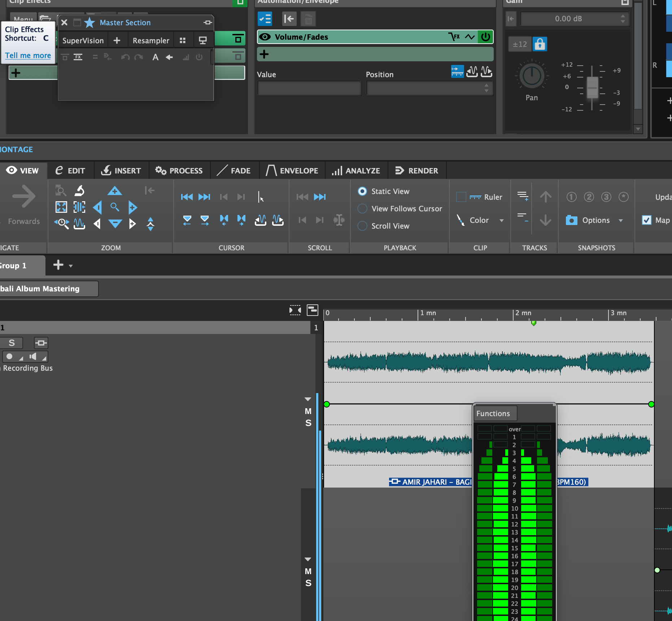Expand the Snapshots Options dropdown
Image resolution: width=672 pixels, height=621 pixels.
point(620,220)
